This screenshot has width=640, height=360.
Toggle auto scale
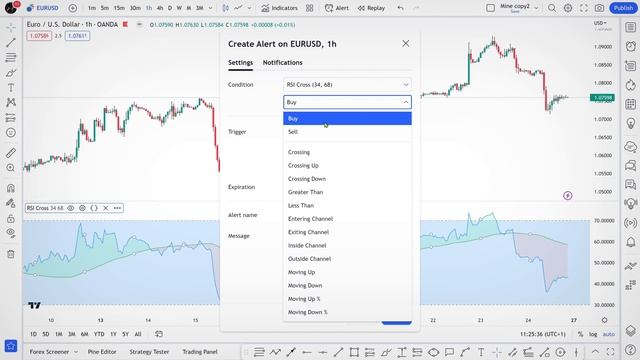(609, 334)
